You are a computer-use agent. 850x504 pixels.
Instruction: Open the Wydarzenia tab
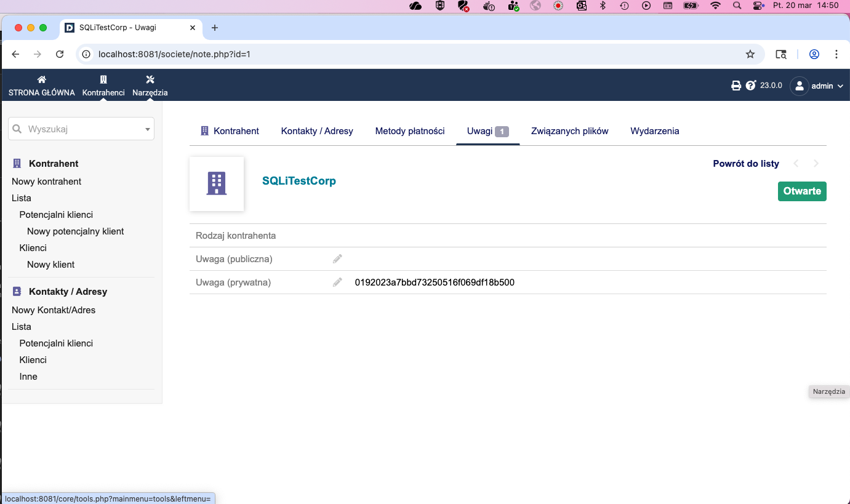tap(655, 131)
